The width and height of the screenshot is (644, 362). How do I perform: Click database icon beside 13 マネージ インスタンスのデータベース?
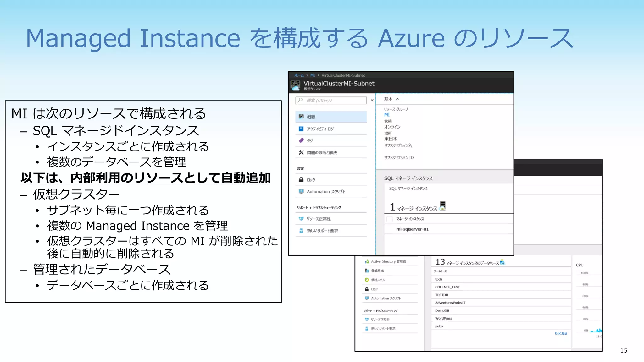(502, 262)
